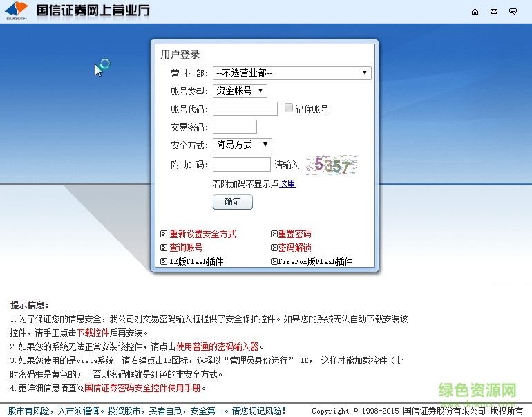Click arrow icon beside 查询账号
Viewport: 532px width, 417px height.
click(x=164, y=248)
